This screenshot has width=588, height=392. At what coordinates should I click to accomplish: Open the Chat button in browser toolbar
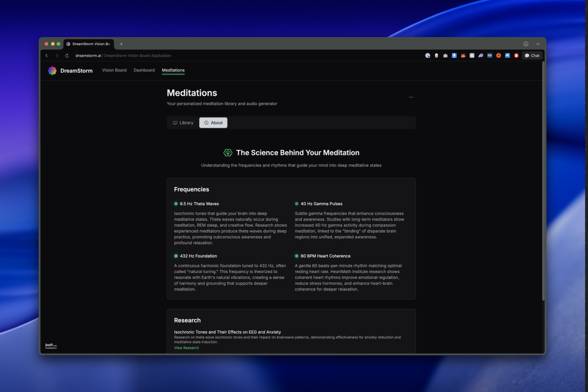tap(532, 55)
